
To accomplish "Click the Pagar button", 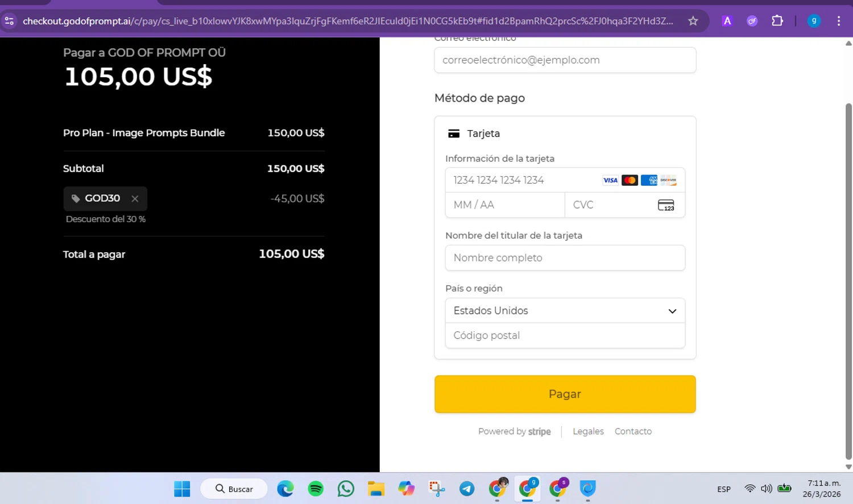I will (x=565, y=394).
